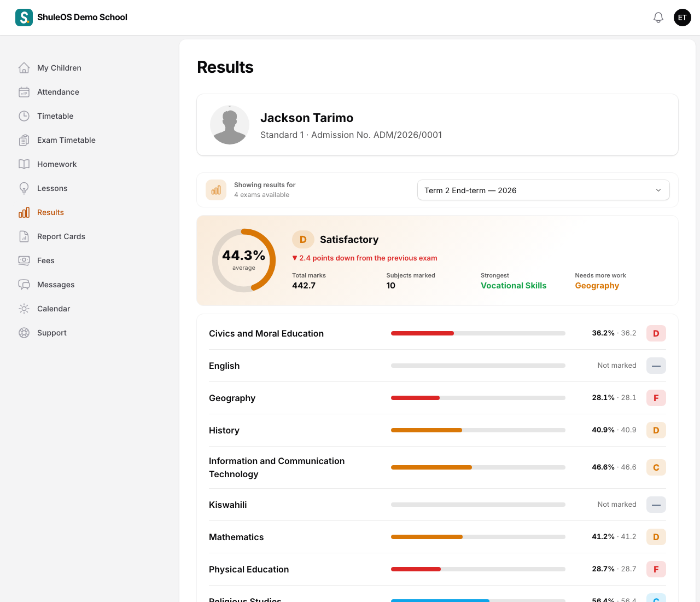This screenshot has width=700, height=602.
Task: Click the D grade badge next to Satisfactory
Action: coord(303,240)
